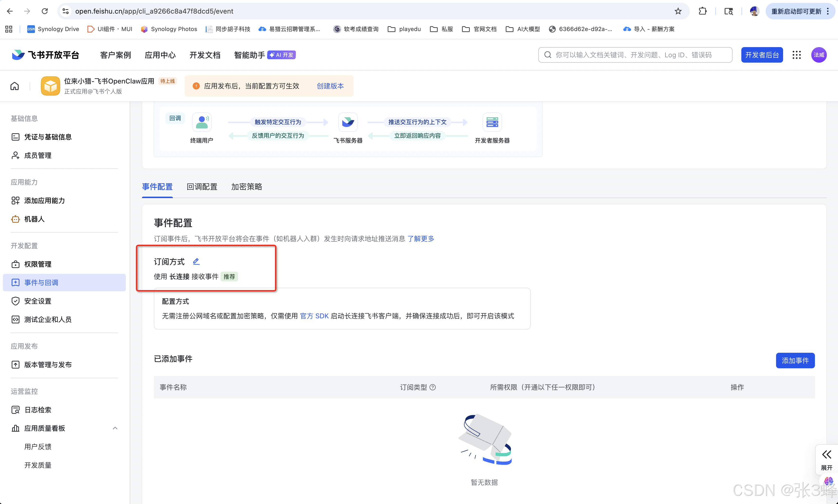
Task: Click the 订阅类型 help question-mark icon
Action: pos(432,387)
